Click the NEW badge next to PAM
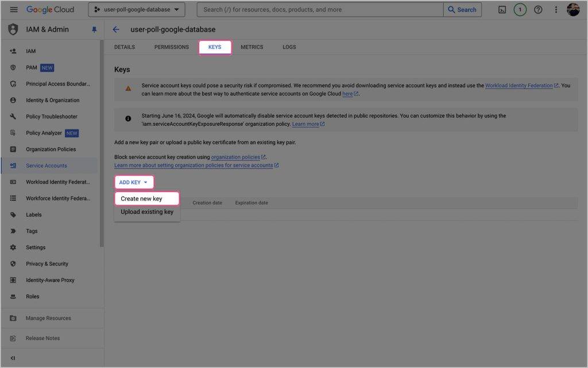Image resolution: width=588 pixels, height=368 pixels. coord(47,68)
